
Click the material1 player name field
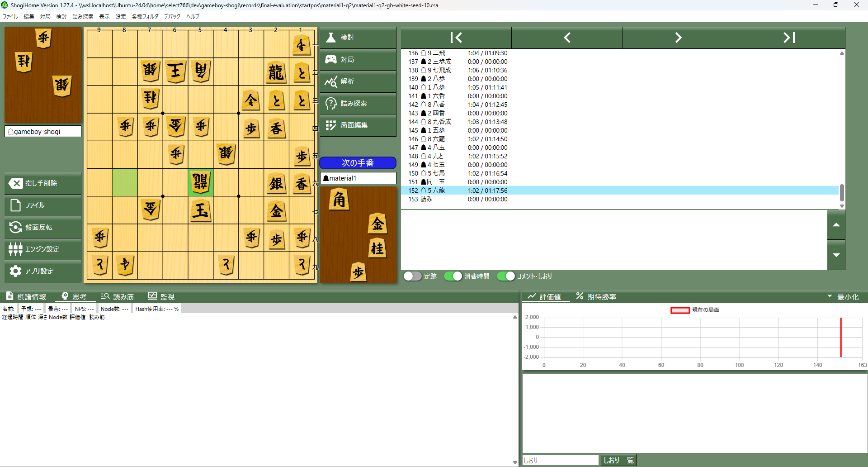pyautogui.click(x=358, y=178)
